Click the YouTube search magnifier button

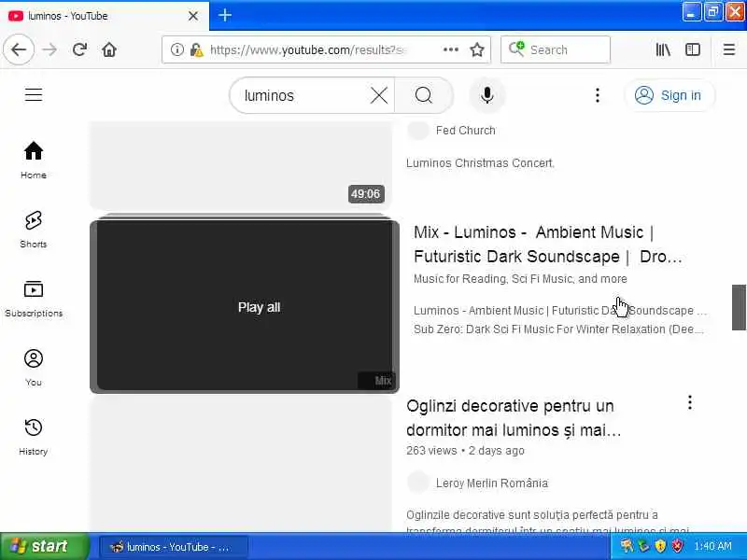tap(424, 95)
